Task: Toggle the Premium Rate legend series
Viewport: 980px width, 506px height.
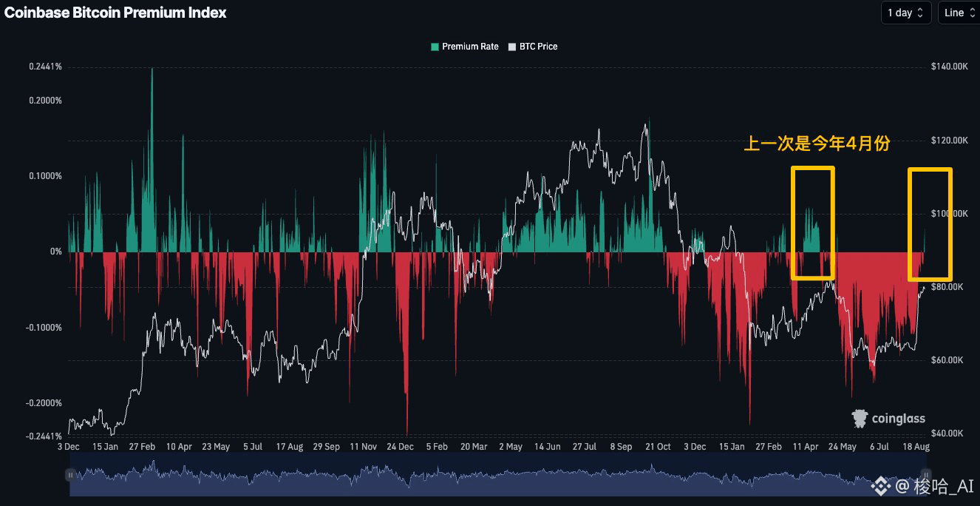Action: pyautogui.click(x=464, y=47)
